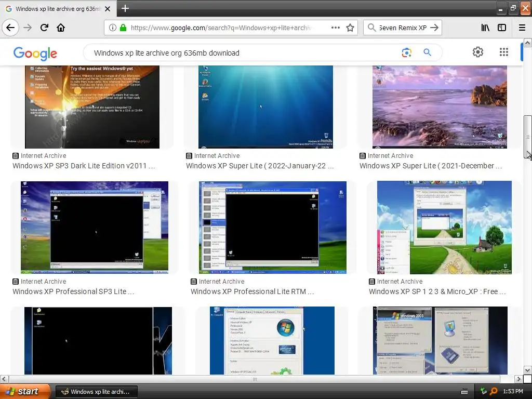Click the vertical scrollbar down arrow

point(528,370)
